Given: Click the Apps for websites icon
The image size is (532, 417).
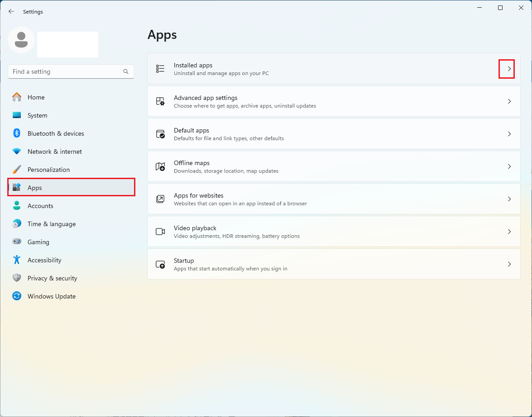Looking at the screenshot, I should pyautogui.click(x=160, y=199).
